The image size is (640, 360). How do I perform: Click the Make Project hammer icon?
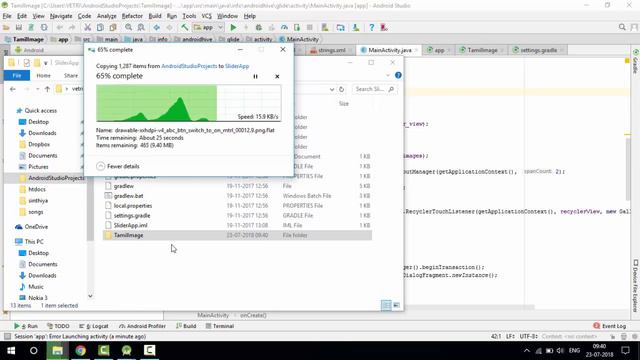coord(184,27)
